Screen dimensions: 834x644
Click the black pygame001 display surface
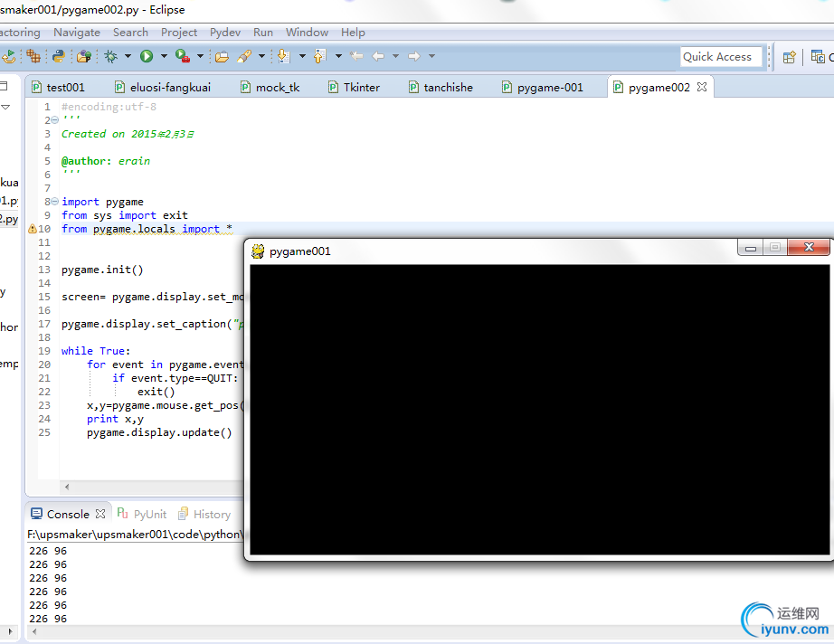pos(539,410)
